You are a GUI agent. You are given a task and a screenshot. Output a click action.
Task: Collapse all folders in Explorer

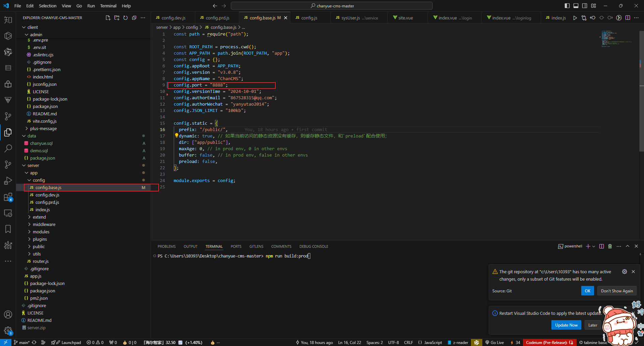point(134,18)
